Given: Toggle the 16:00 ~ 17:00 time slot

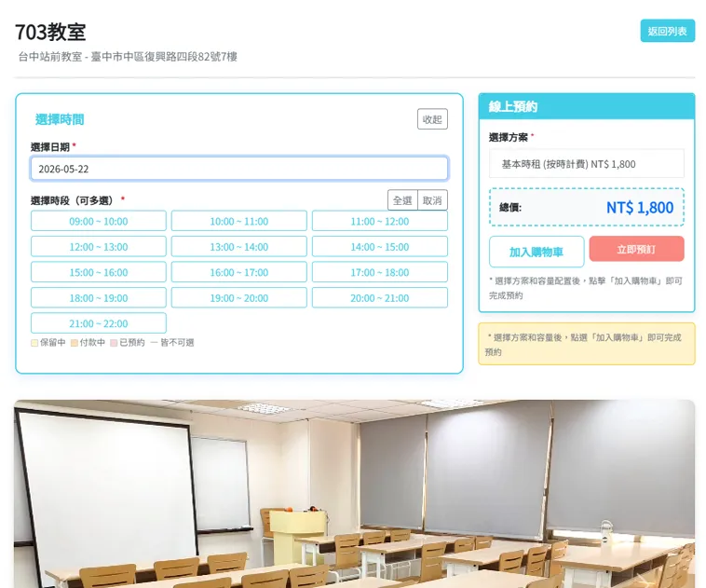Looking at the screenshot, I should click(239, 272).
